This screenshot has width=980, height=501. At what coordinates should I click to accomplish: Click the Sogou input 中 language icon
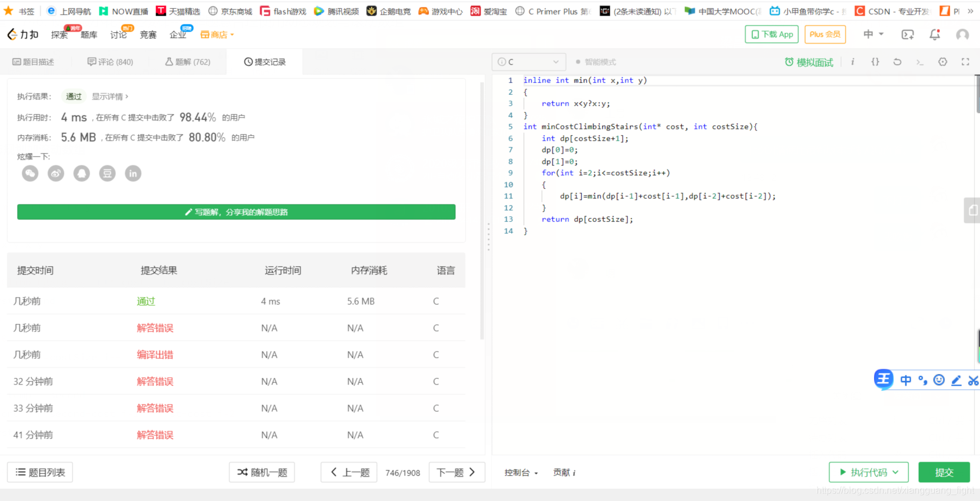(906, 380)
